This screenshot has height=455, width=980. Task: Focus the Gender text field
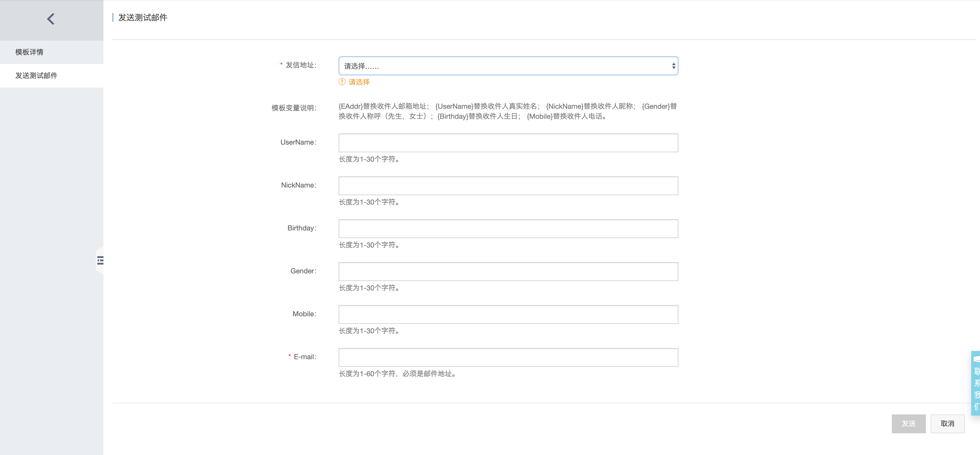click(508, 272)
